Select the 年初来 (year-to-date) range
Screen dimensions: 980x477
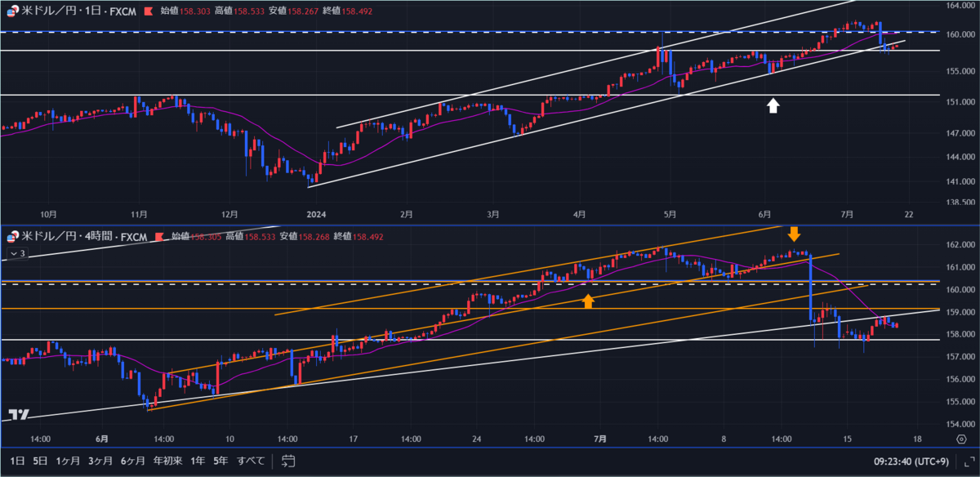tap(170, 461)
